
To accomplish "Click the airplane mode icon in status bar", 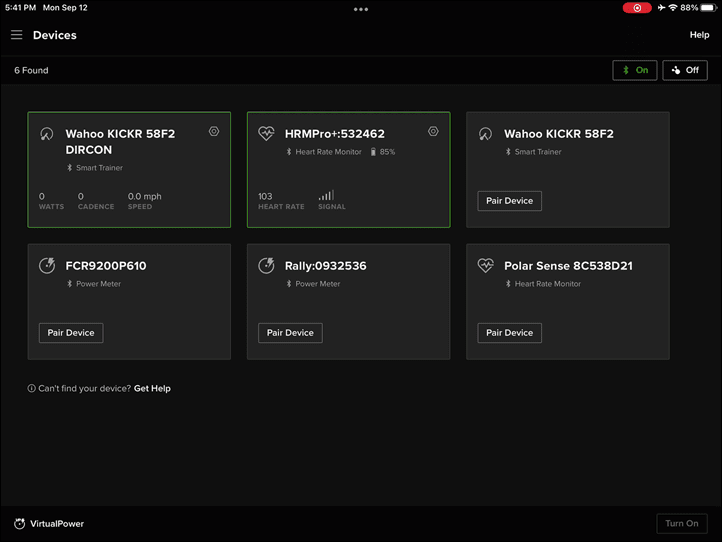I will click(661, 8).
